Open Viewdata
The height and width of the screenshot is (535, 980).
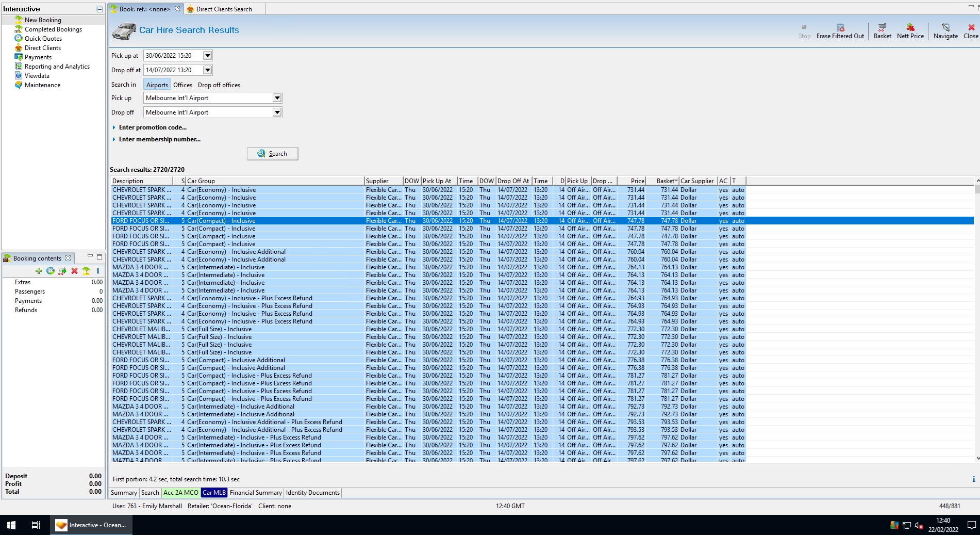pos(37,76)
